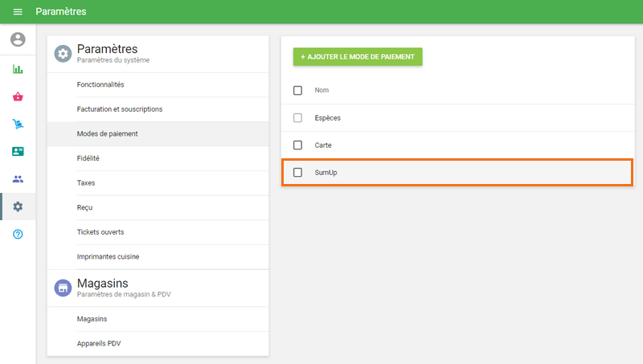Screen dimensions: 643x364
Task: Click Ajouter le mode de paiement button
Action: click(x=358, y=56)
